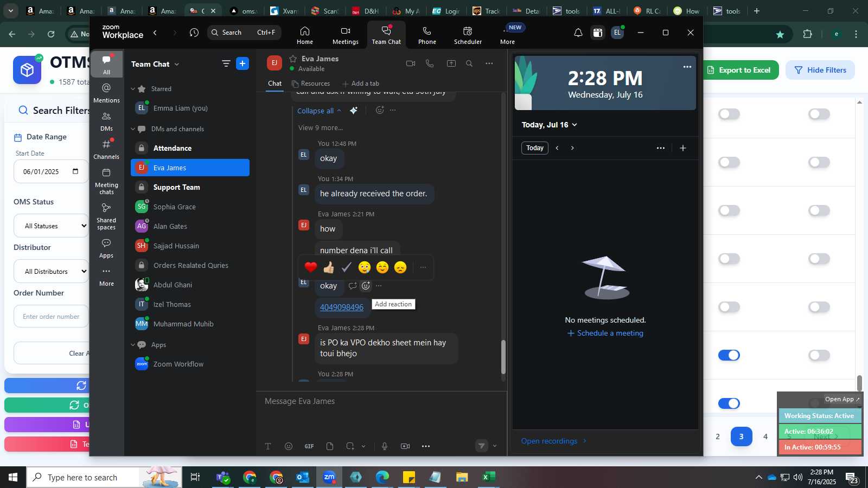Switch to the Home tab in Zoom
Image resolution: width=868 pixels, height=488 pixels.
pos(305,35)
